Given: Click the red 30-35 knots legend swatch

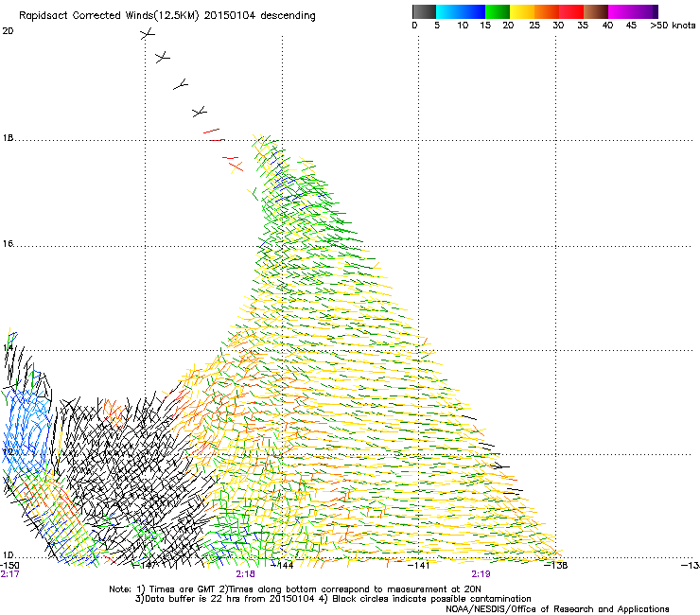Looking at the screenshot, I should point(571,11).
